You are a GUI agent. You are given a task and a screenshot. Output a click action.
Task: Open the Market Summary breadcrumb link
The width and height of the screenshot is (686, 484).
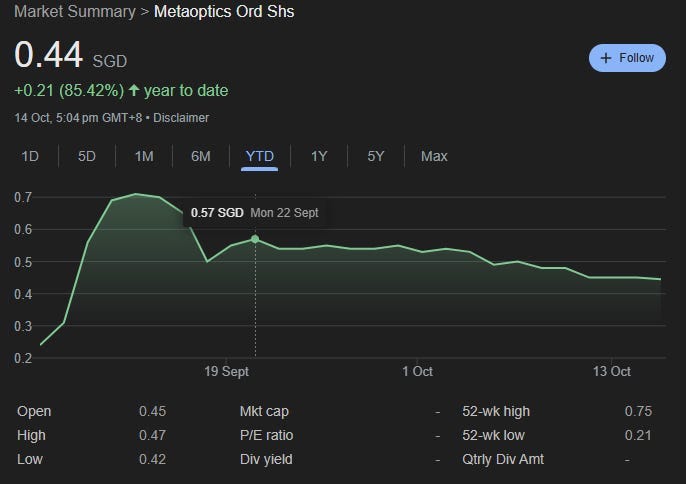point(75,11)
